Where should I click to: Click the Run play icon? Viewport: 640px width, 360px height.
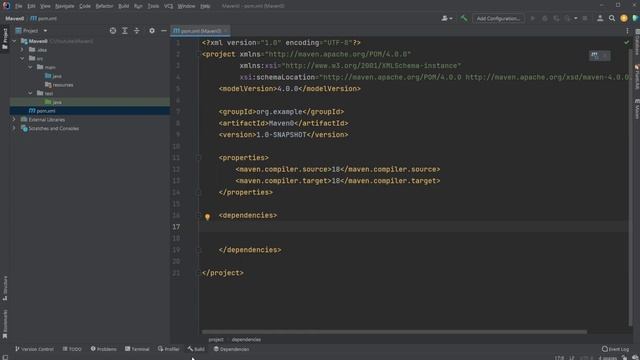click(x=533, y=18)
